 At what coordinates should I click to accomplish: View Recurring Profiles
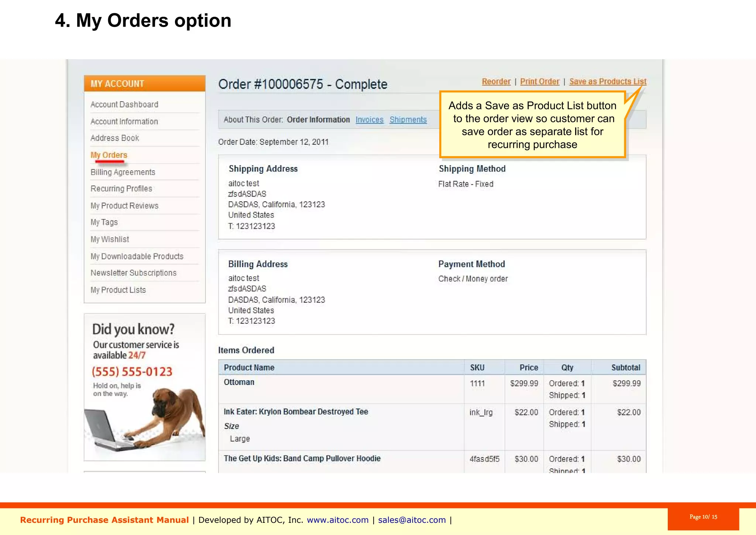121,189
